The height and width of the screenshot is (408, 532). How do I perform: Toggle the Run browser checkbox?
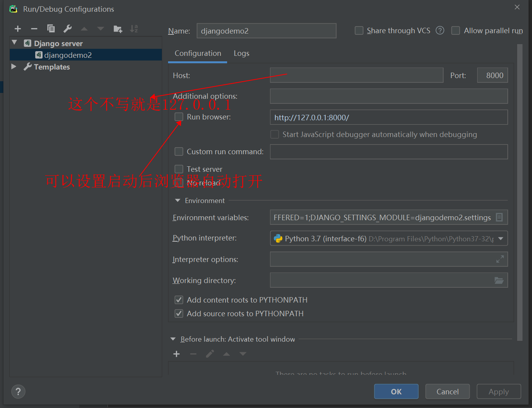click(x=179, y=117)
